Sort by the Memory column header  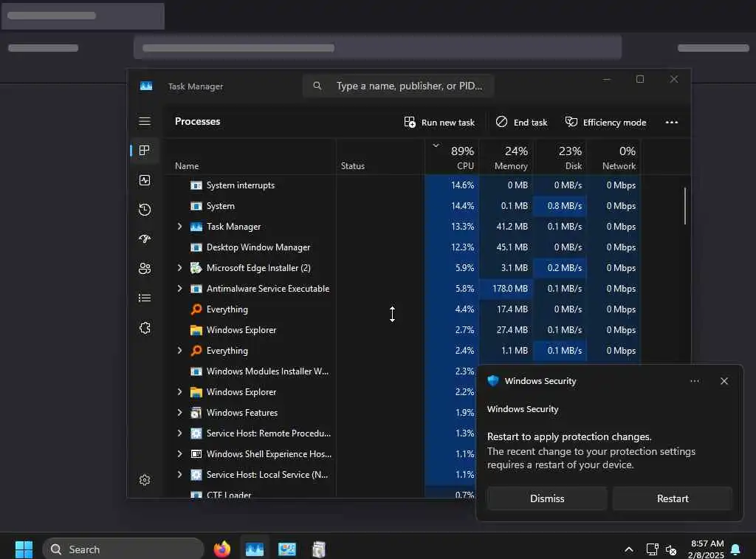point(506,157)
